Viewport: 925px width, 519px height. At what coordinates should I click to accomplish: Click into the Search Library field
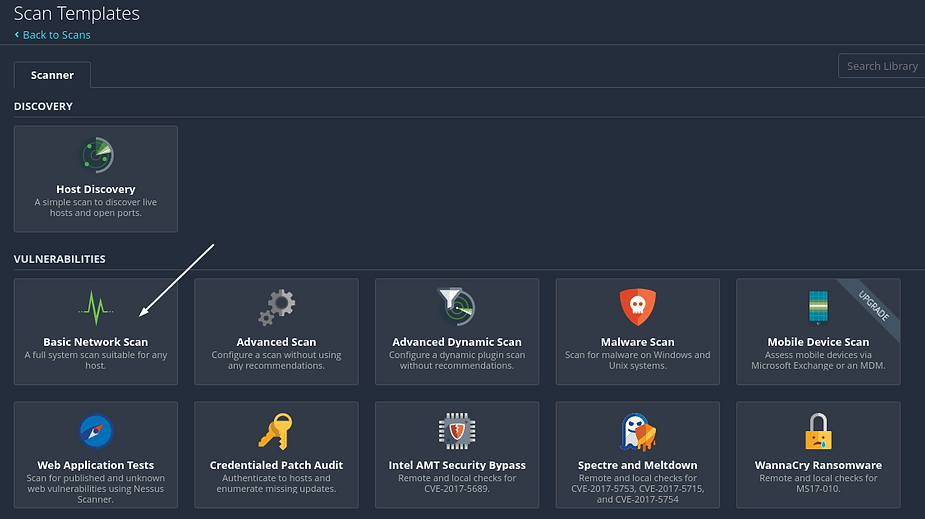coord(881,66)
